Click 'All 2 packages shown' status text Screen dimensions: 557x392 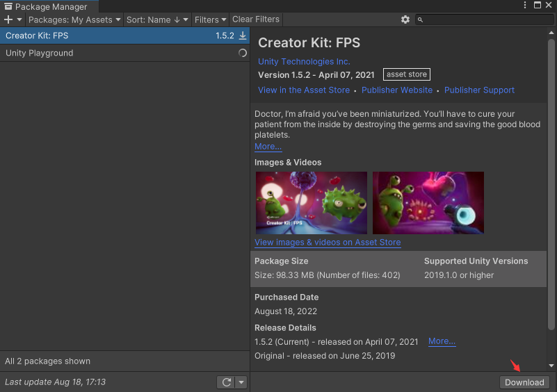click(47, 361)
